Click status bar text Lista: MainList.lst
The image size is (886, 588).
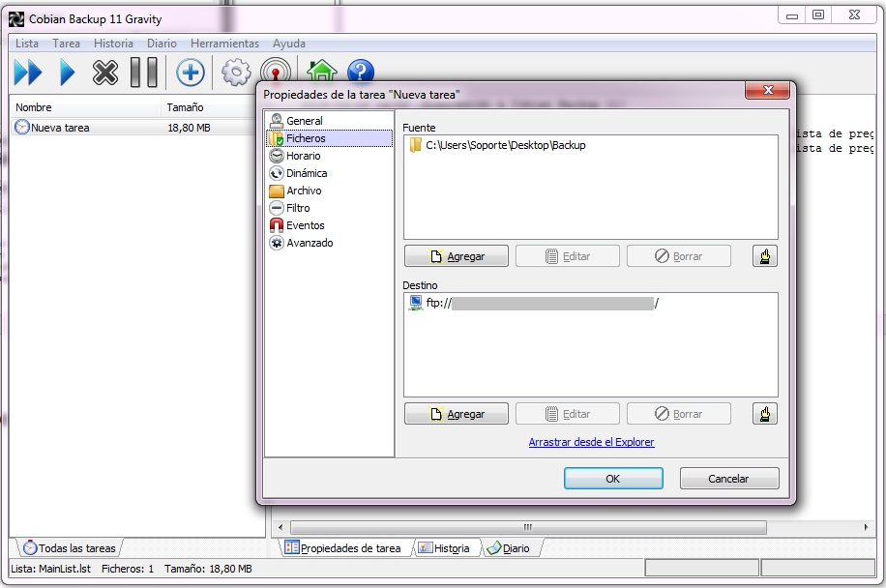[x=51, y=569]
